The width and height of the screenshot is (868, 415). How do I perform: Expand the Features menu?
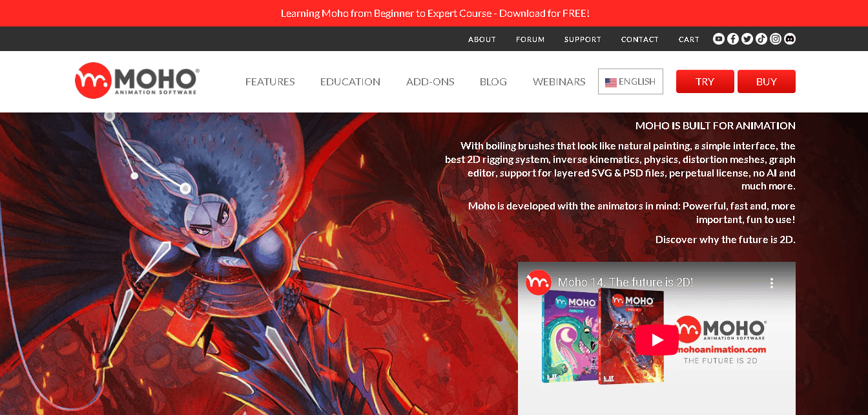tap(270, 81)
